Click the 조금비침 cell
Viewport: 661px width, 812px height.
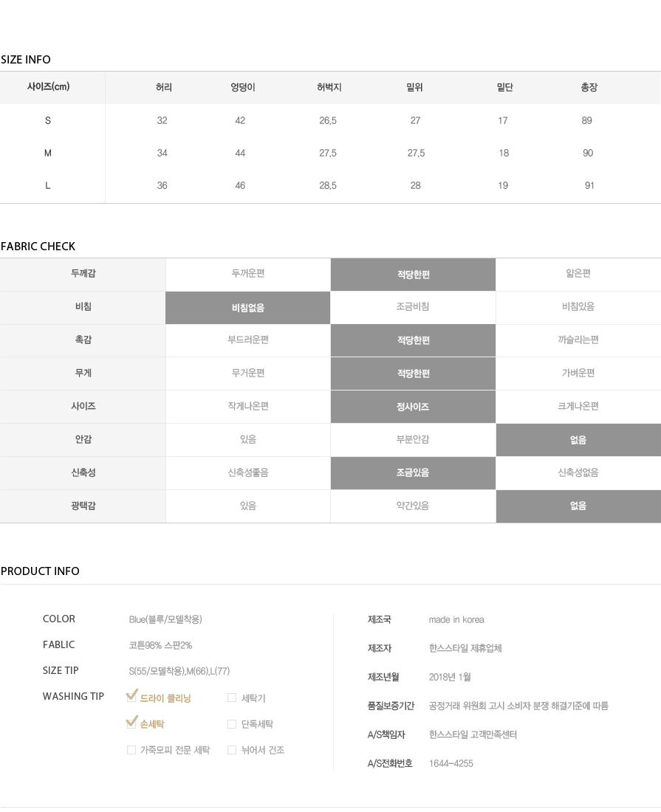[414, 306]
